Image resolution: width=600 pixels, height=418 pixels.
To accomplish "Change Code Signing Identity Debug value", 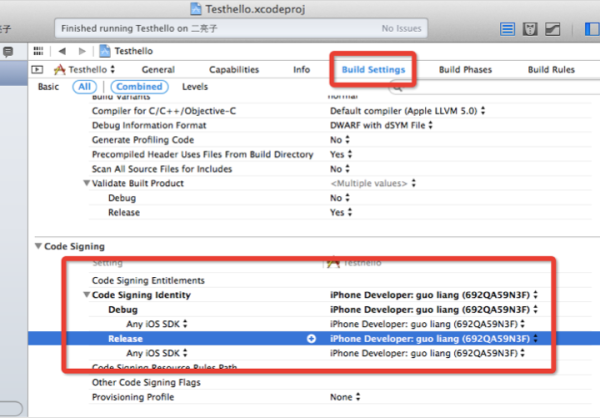I will (x=434, y=310).
